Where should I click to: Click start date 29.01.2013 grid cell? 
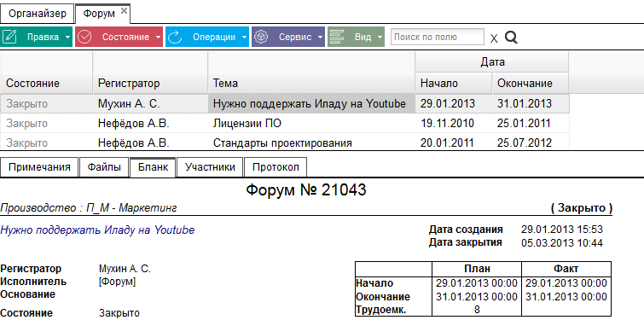454,104
